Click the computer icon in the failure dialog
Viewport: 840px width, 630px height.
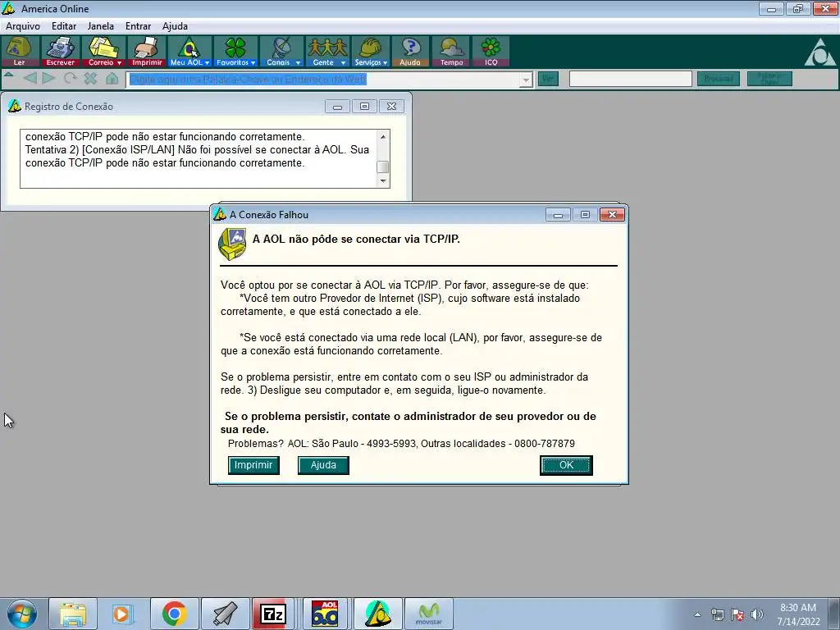(232, 244)
